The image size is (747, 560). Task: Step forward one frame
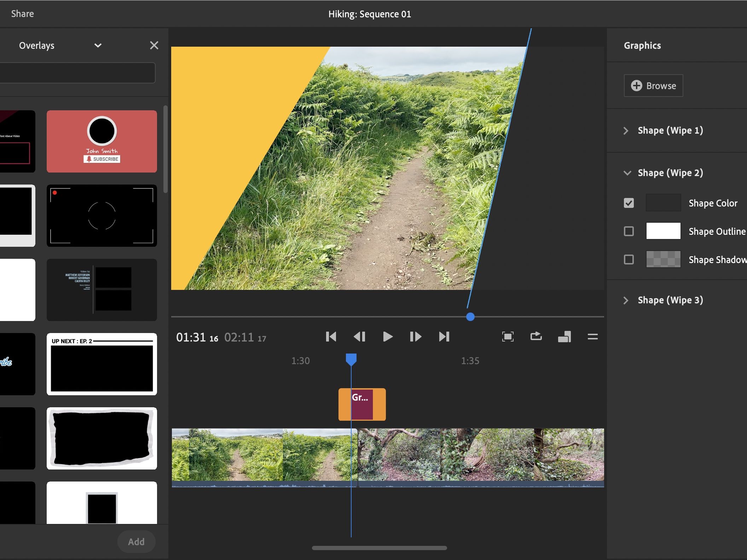tap(416, 337)
